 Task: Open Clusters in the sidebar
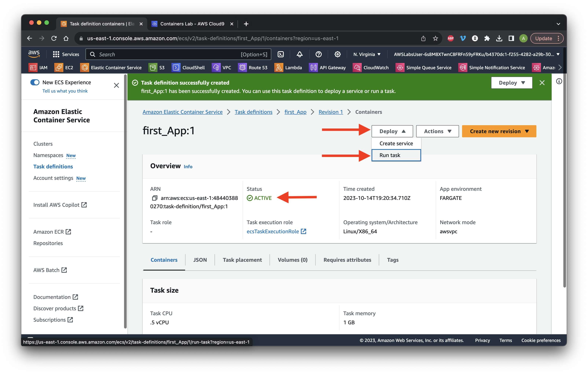[43, 144]
